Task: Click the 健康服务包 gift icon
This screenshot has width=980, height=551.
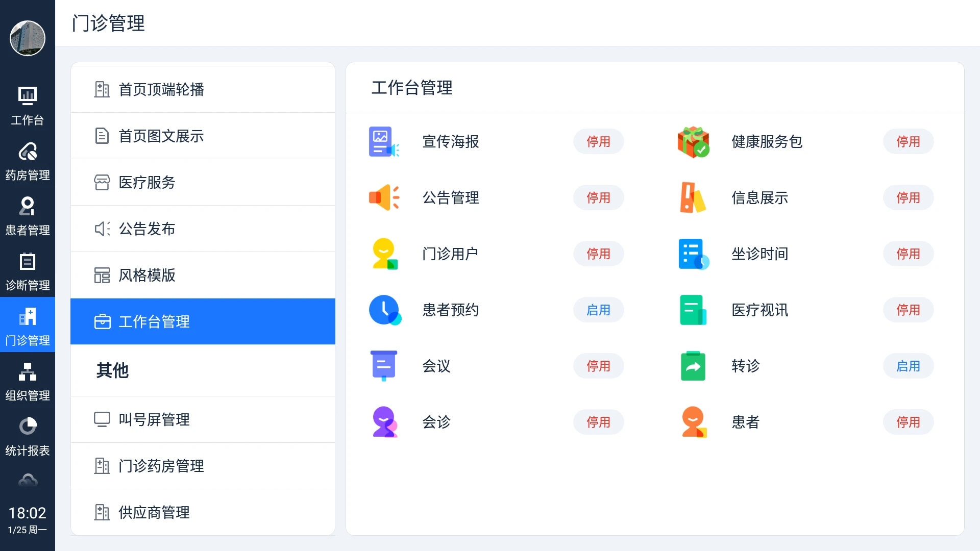Action: pos(693,142)
